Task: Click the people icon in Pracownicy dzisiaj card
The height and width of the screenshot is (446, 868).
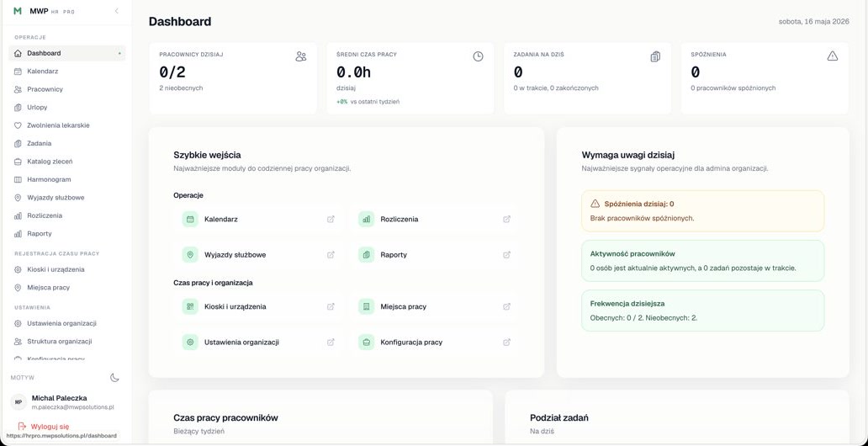Action: tap(300, 56)
